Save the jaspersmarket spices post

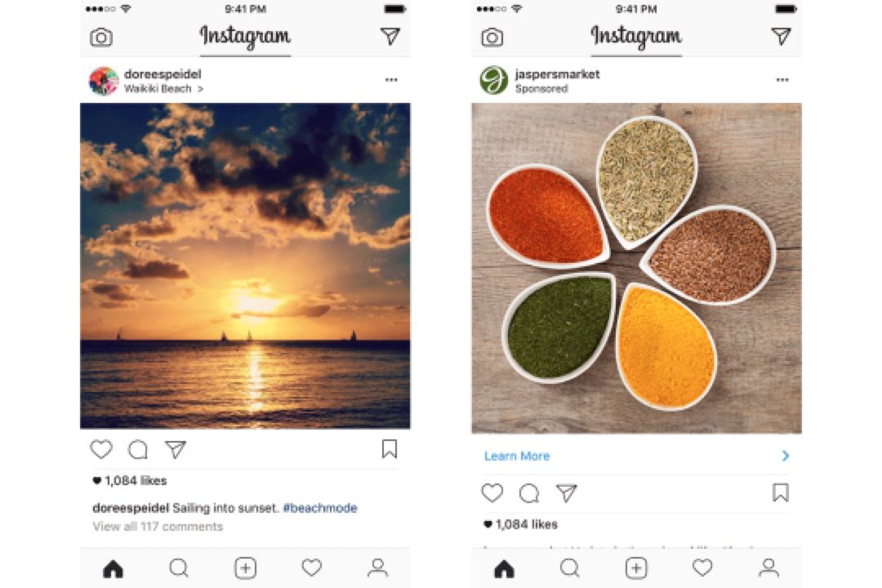click(x=780, y=492)
